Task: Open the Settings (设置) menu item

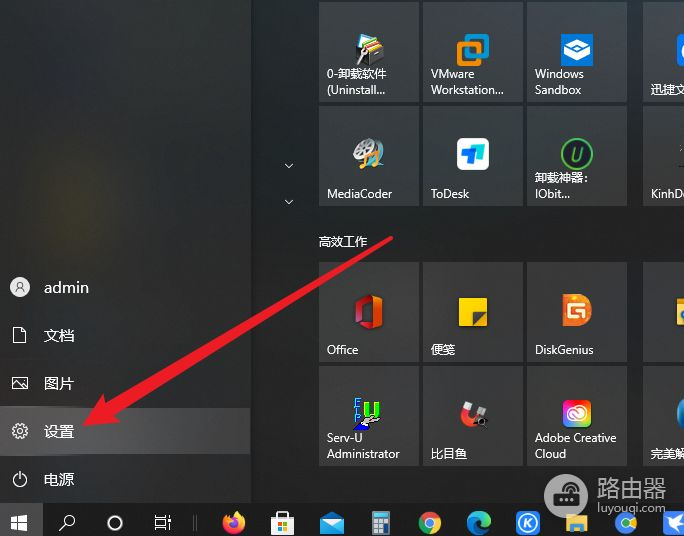Action: click(59, 432)
